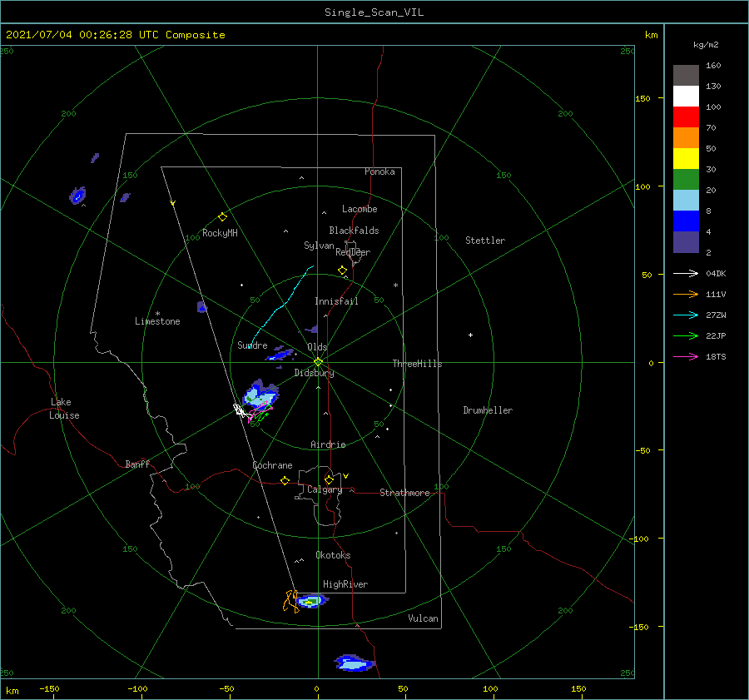Click the Single_Scan_VIL title text

[x=374, y=12]
